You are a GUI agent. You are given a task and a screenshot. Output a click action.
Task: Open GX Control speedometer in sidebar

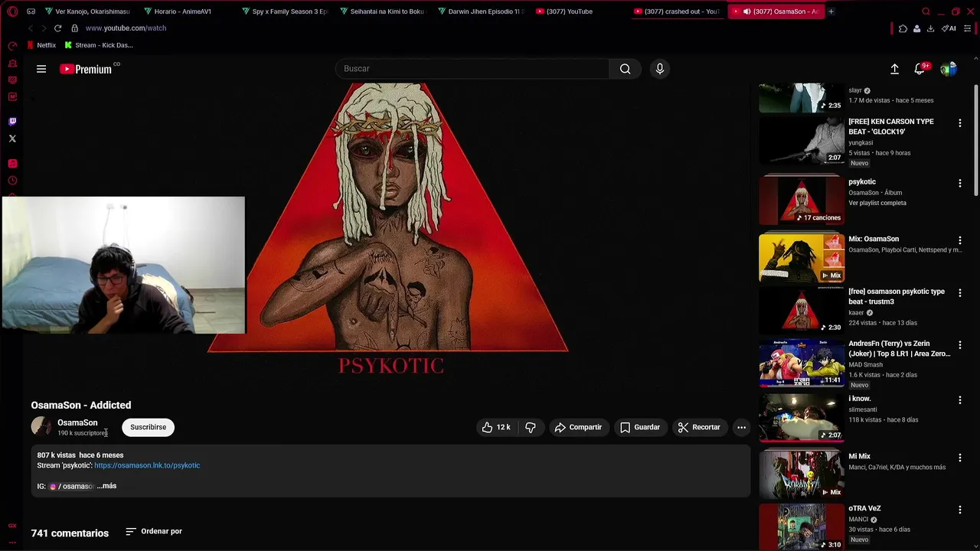12,46
